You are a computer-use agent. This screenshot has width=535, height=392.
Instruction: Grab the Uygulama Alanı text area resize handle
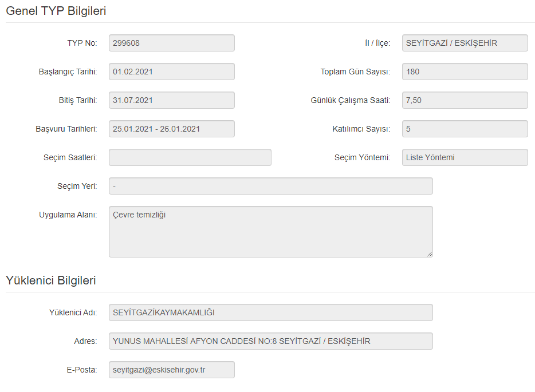[430, 254]
